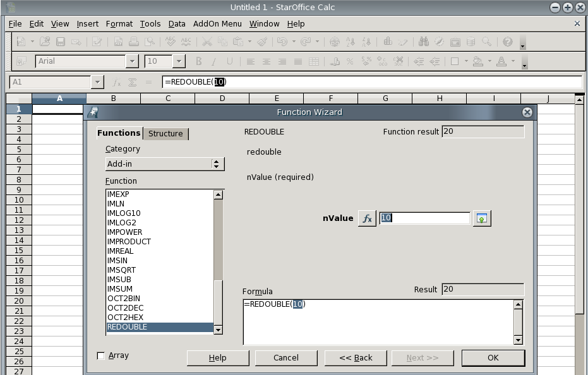Open the AddOn Menu

coord(217,23)
